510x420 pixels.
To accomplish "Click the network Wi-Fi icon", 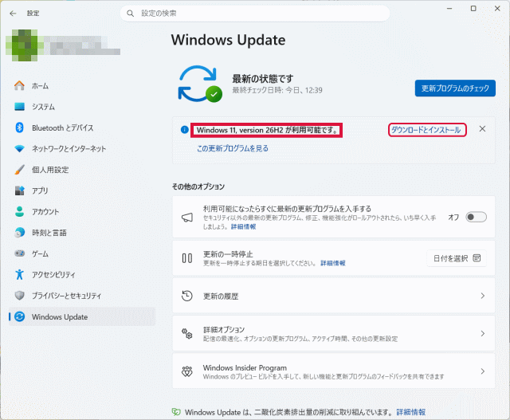I will pyautogui.click(x=19, y=149).
